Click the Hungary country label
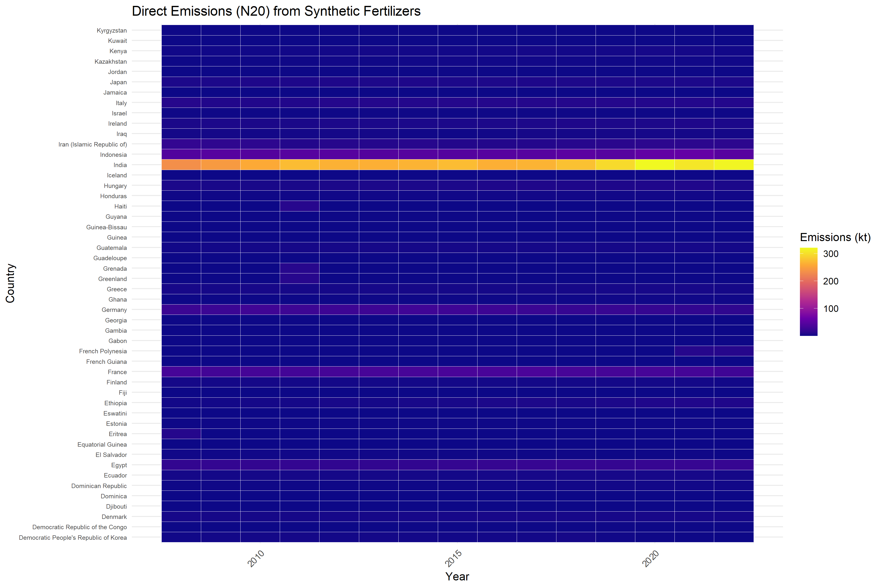 pyautogui.click(x=115, y=186)
